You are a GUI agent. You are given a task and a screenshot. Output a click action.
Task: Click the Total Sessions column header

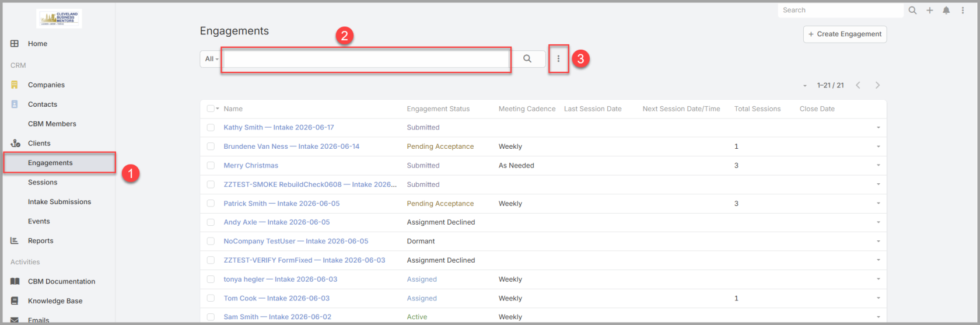coord(757,109)
